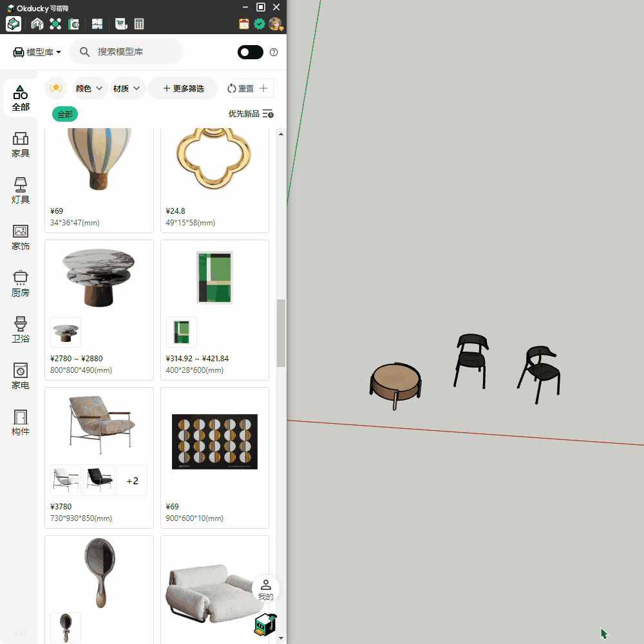644x644 pixels.
Task: Click the help question mark icon
Action: pyautogui.click(x=274, y=52)
